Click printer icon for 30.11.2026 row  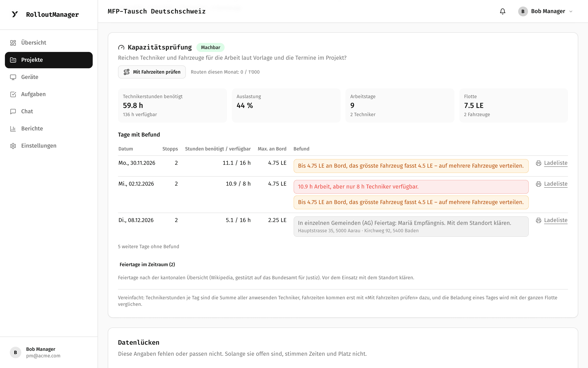pos(538,163)
